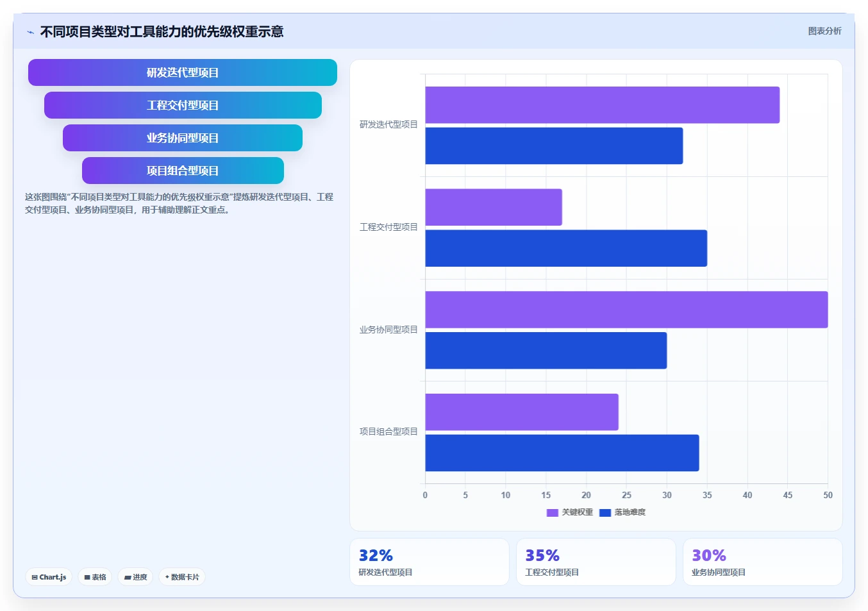This screenshot has height=611, width=868.
Task: Select the 项目组合型项目 funnel bar
Action: 183,171
